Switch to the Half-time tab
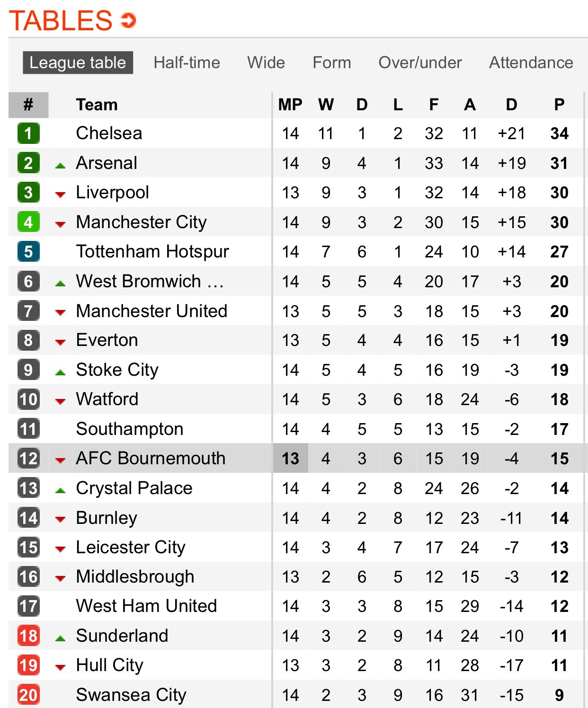588x708 pixels. point(187,62)
